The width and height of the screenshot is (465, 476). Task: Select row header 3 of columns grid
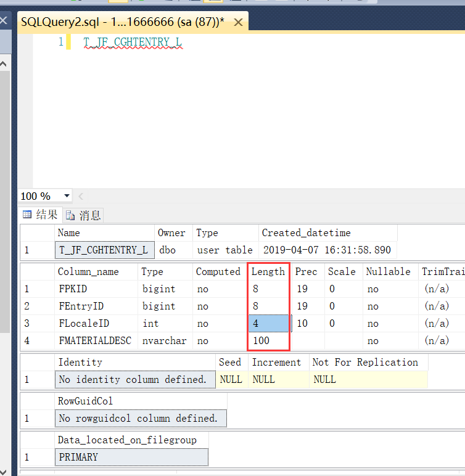point(38,323)
